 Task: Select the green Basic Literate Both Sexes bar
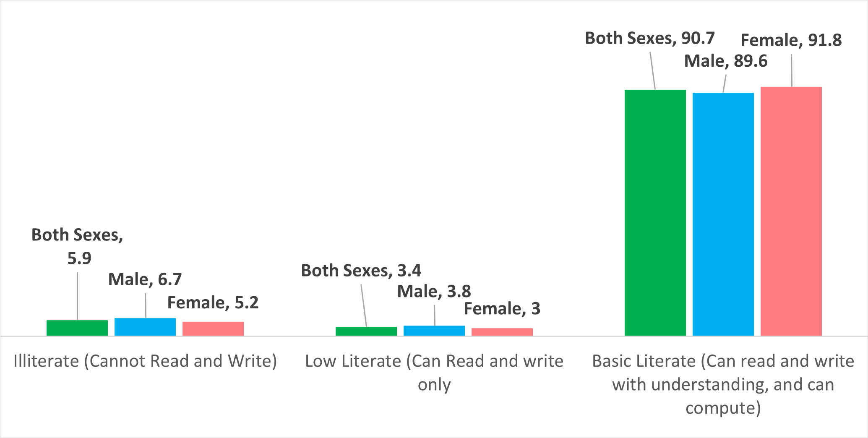pos(655,213)
